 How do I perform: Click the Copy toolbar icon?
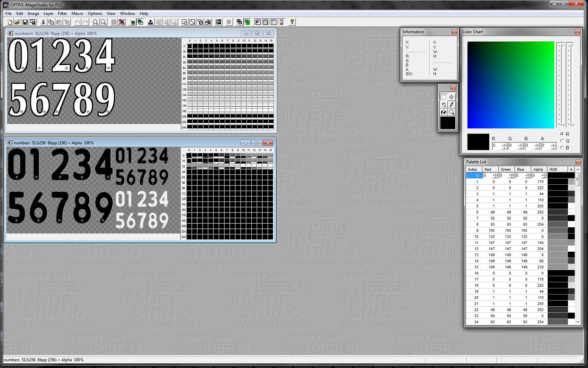[x=51, y=22]
